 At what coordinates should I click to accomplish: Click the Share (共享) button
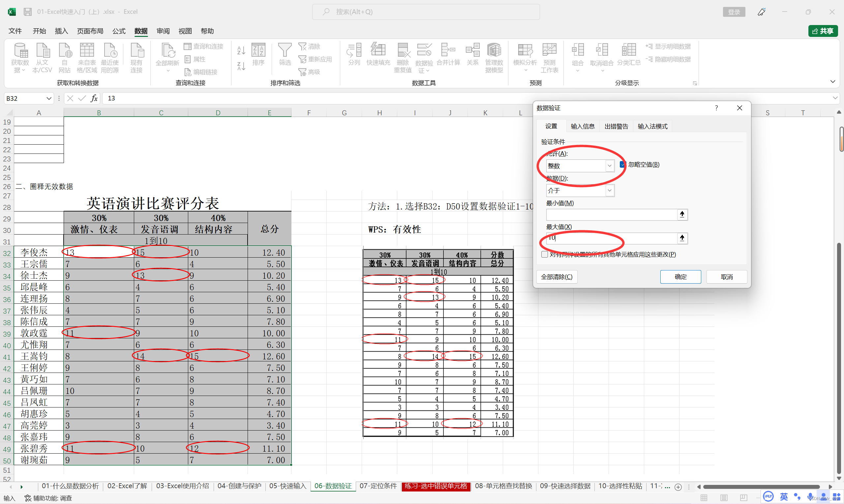[x=823, y=31]
